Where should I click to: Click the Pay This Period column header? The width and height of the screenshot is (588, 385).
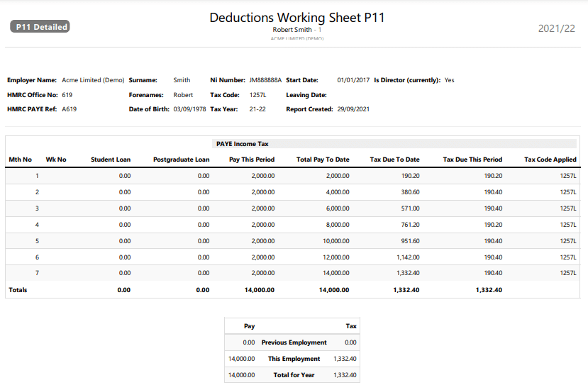point(252,160)
